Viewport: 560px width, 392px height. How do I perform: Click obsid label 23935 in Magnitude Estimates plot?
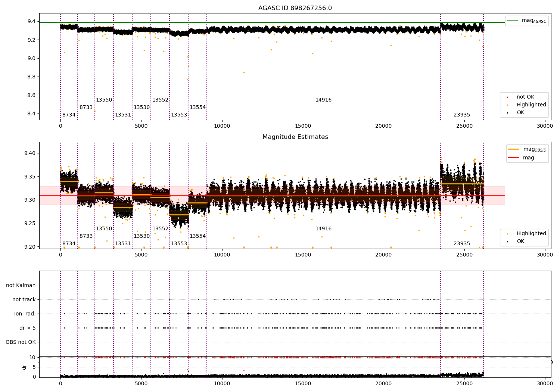(462, 244)
